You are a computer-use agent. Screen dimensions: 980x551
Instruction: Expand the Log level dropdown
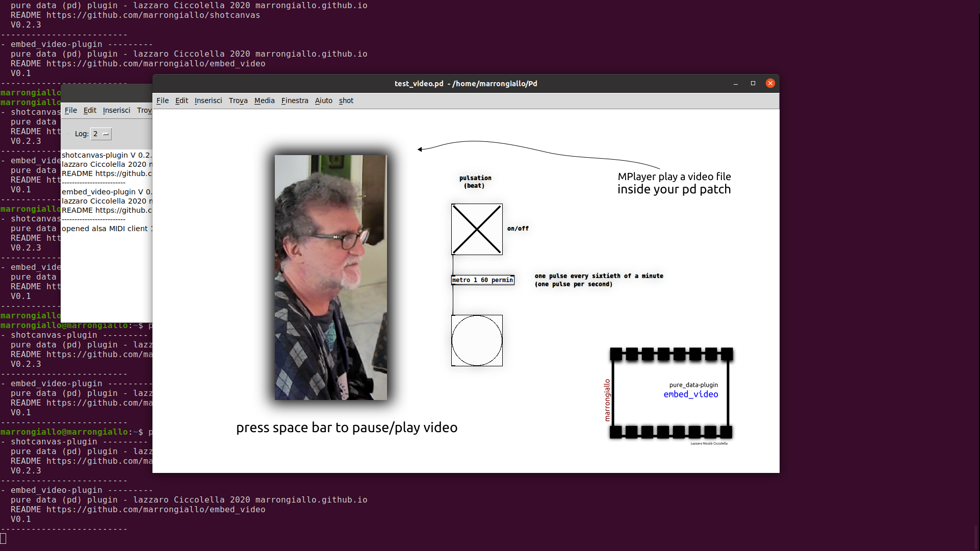(x=105, y=133)
